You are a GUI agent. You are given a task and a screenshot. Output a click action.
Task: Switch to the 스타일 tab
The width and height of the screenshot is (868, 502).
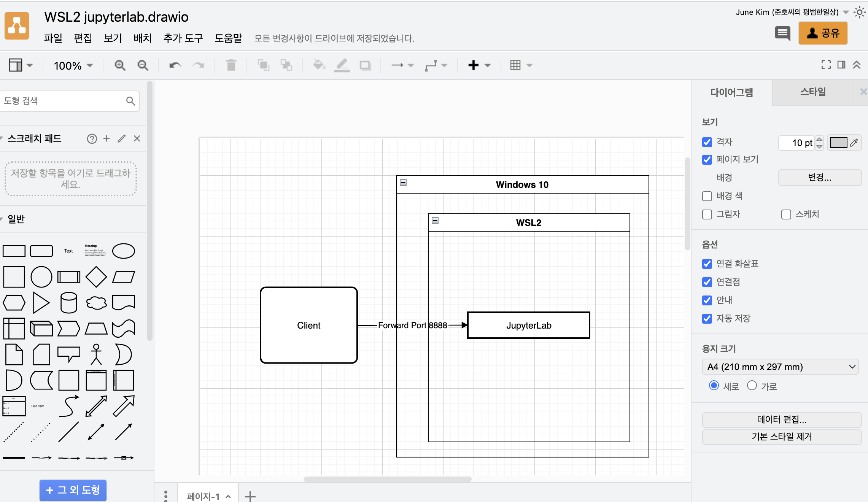[x=813, y=92]
